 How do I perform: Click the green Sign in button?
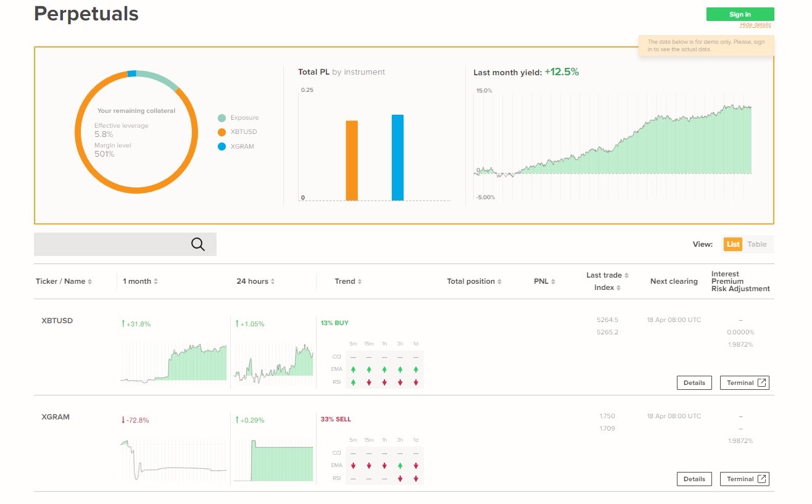tap(740, 14)
